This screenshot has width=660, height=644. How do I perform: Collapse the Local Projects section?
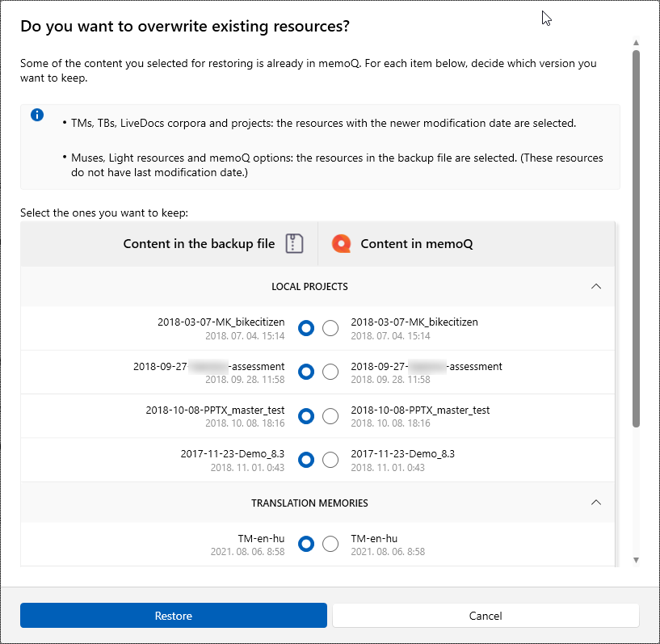pos(596,287)
